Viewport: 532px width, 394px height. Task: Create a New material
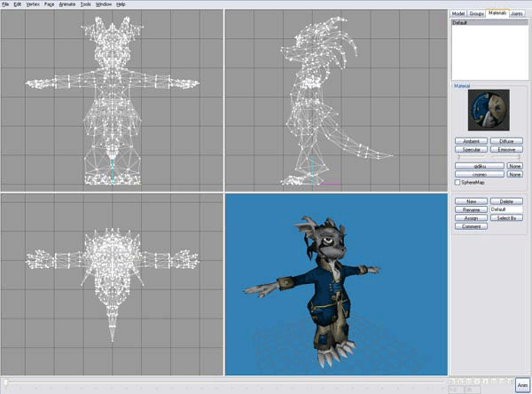[471, 201]
